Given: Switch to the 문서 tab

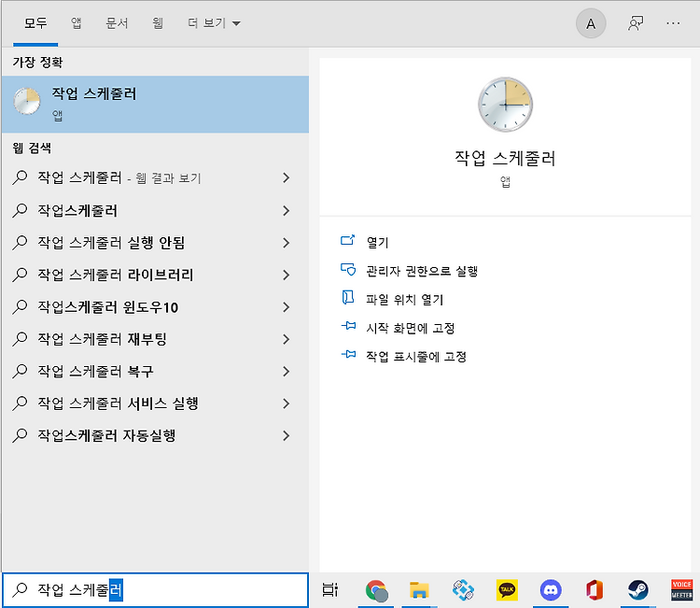Looking at the screenshot, I should (117, 23).
